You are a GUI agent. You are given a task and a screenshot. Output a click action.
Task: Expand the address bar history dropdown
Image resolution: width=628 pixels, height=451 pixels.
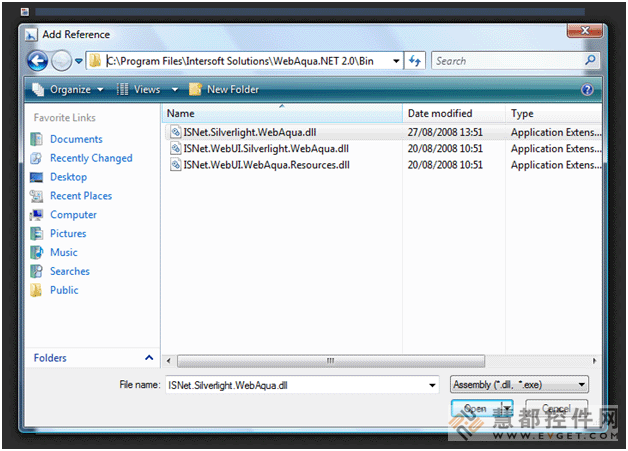tap(396, 61)
